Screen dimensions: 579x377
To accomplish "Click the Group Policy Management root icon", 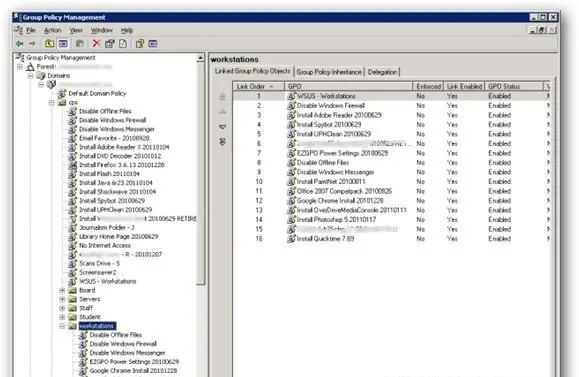I will [x=20, y=57].
